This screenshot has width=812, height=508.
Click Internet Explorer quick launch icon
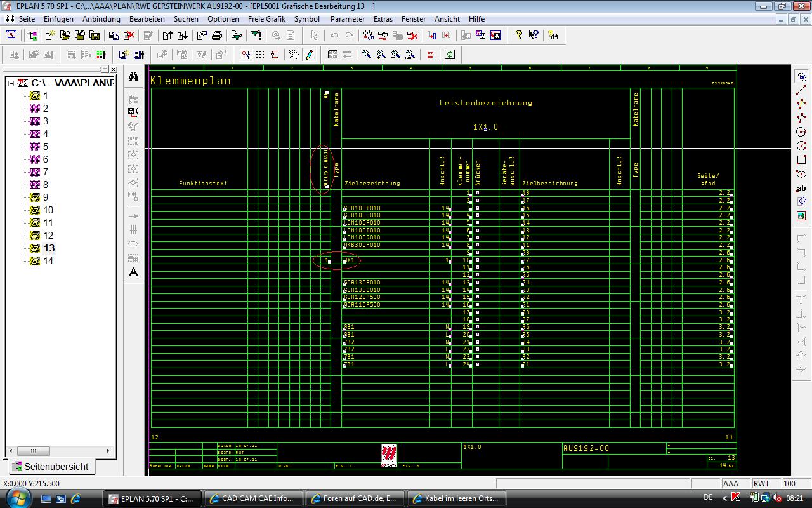coord(75,498)
